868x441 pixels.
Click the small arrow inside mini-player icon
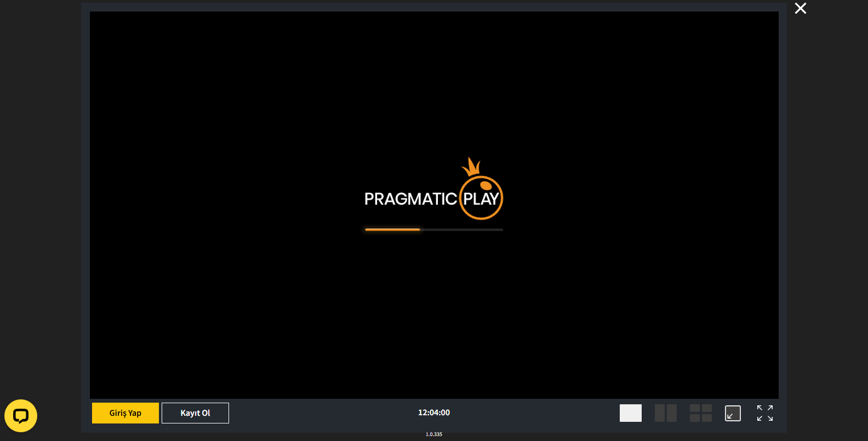(730, 416)
